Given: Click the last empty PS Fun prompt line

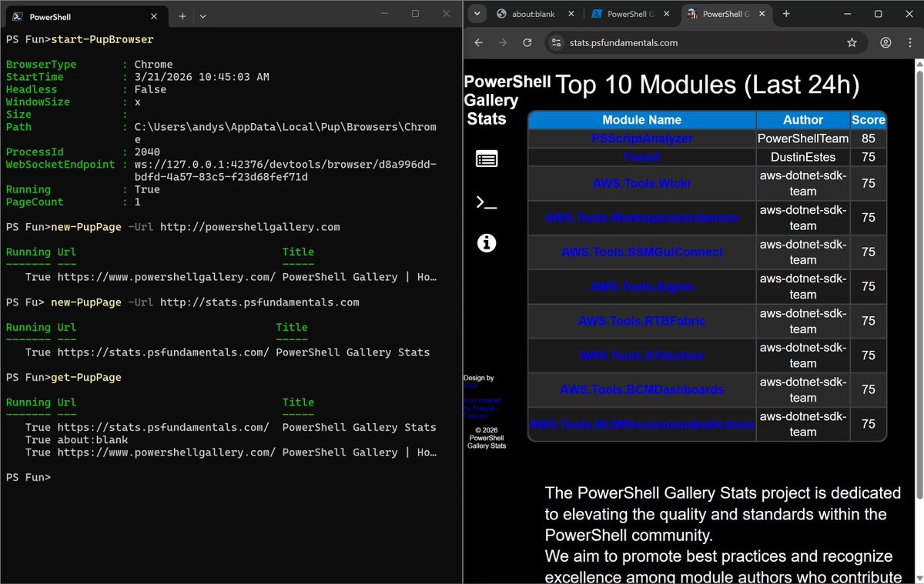Looking at the screenshot, I should (28, 477).
